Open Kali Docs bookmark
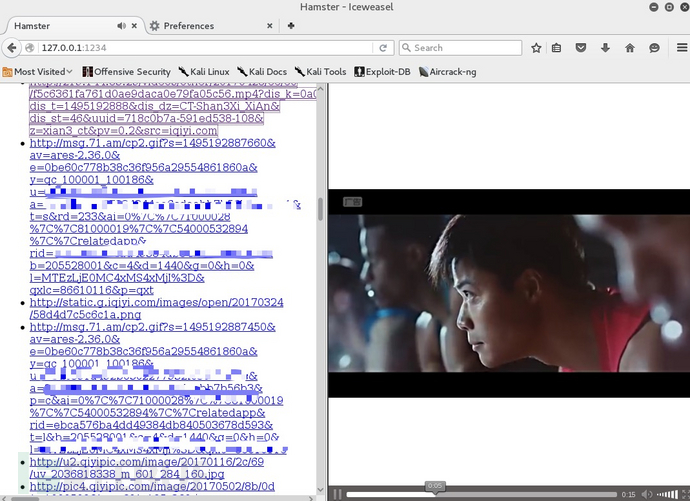Image resolution: width=690 pixels, height=501 pixels. (x=262, y=72)
